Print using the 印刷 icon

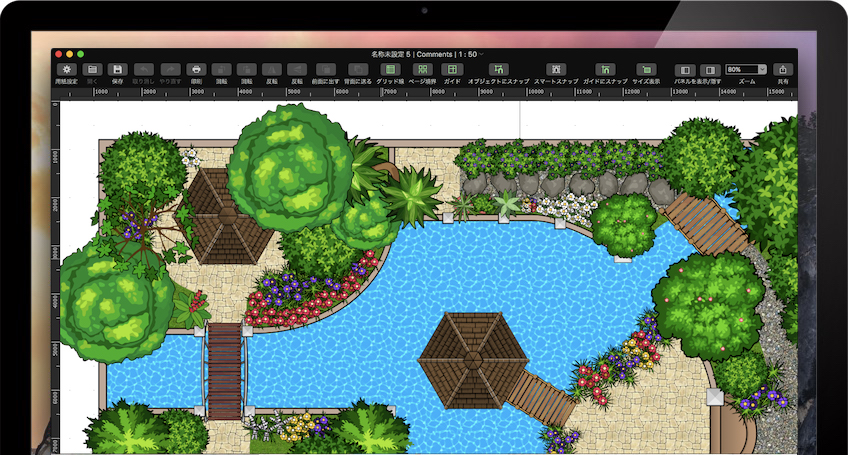(x=196, y=69)
